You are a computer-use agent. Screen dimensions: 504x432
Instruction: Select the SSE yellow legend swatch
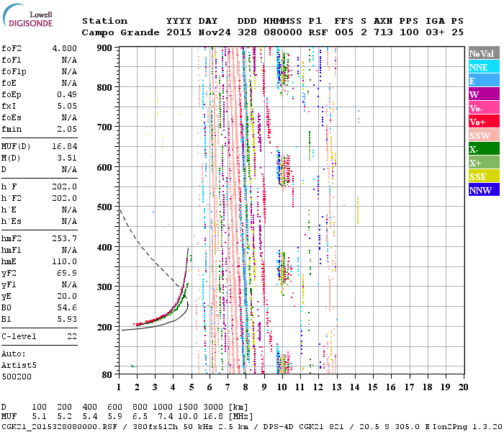click(x=484, y=176)
